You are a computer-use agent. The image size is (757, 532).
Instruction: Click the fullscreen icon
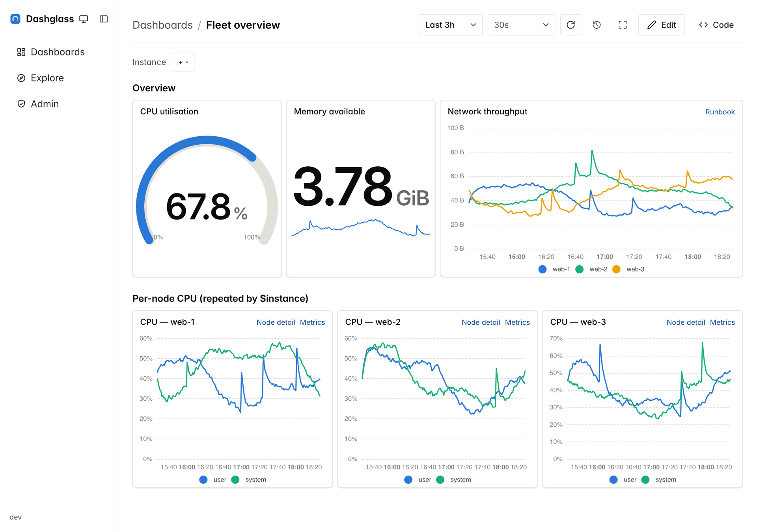(623, 25)
